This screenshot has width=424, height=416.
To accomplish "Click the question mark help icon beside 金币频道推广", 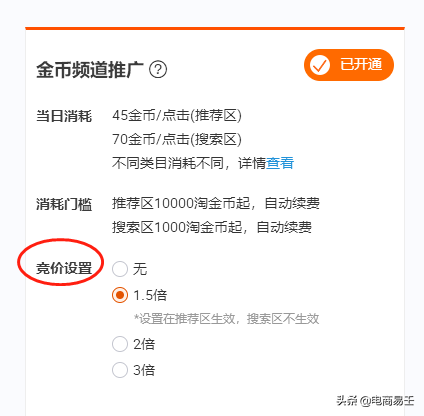I will point(158,69).
